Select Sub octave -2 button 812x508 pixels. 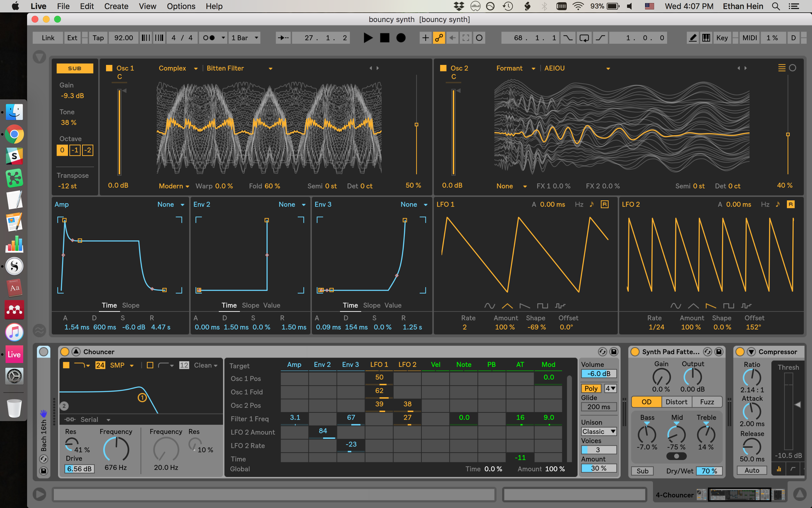88,150
